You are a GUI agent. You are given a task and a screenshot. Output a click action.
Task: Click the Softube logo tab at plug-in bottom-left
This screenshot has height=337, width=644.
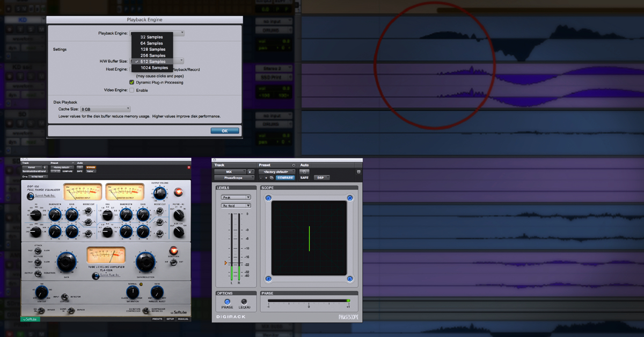click(x=31, y=319)
